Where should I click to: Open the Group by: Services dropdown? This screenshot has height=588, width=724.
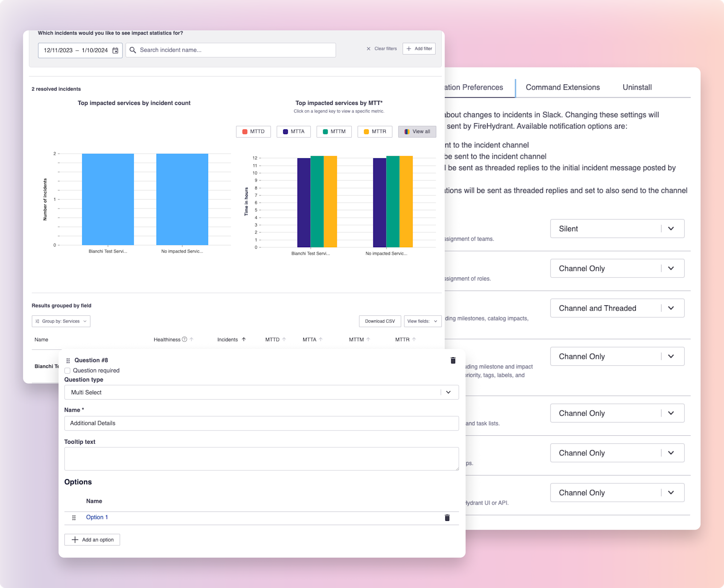(x=61, y=321)
